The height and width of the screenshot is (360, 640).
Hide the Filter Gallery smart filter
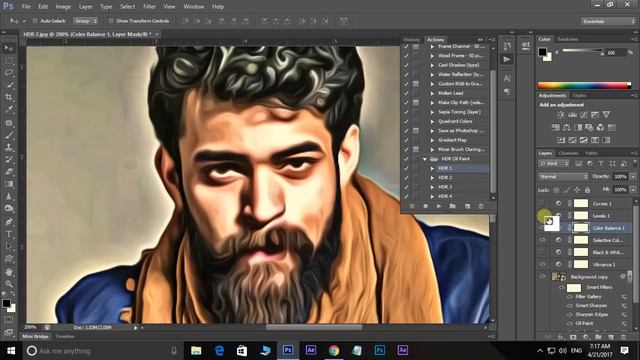pyautogui.click(x=570, y=297)
